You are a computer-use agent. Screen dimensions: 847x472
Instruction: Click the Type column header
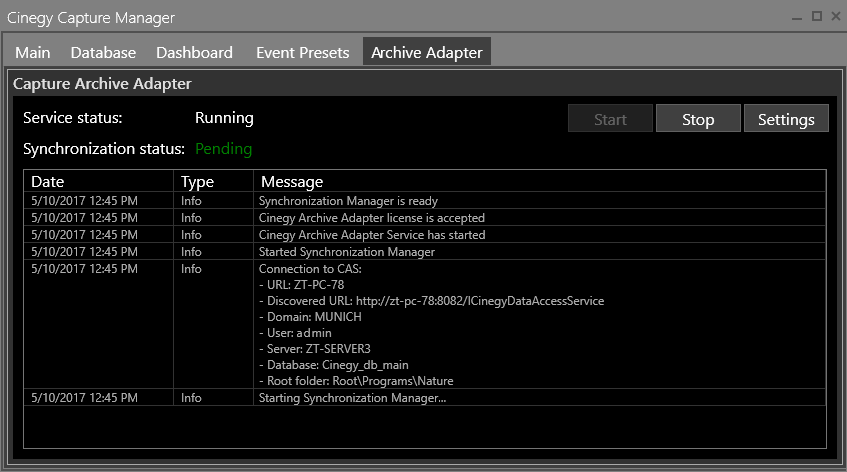pyautogui.click(x=213, y=181)
